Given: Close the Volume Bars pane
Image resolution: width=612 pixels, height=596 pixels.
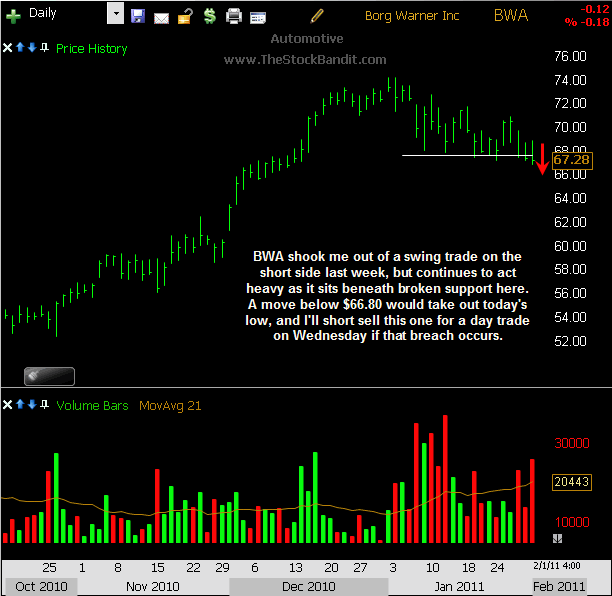Looking at the screenshot, I should 8,405.
